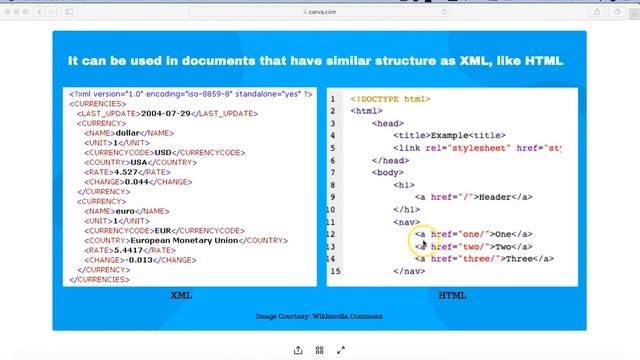Image resolution: width=640 pixels, height=360 pixels.
Task: Click the '<nav>' opening tag line
Action: pos(407,222)
